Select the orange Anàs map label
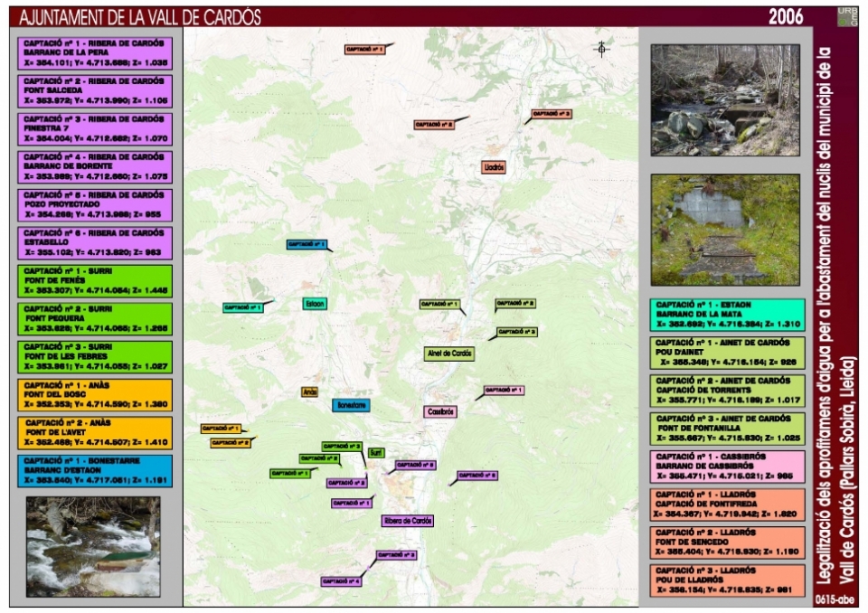The image size is (868, 613). [x=310, y=392]
